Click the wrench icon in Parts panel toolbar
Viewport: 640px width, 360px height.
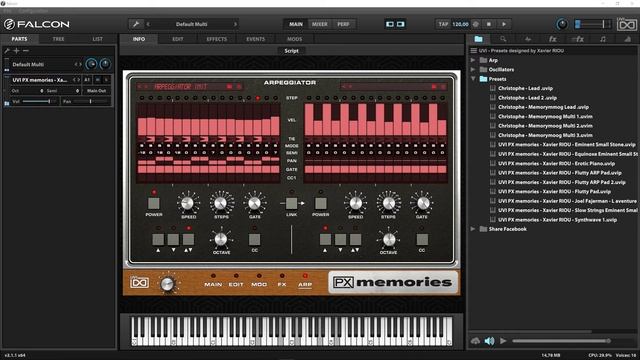click(7, 51)
